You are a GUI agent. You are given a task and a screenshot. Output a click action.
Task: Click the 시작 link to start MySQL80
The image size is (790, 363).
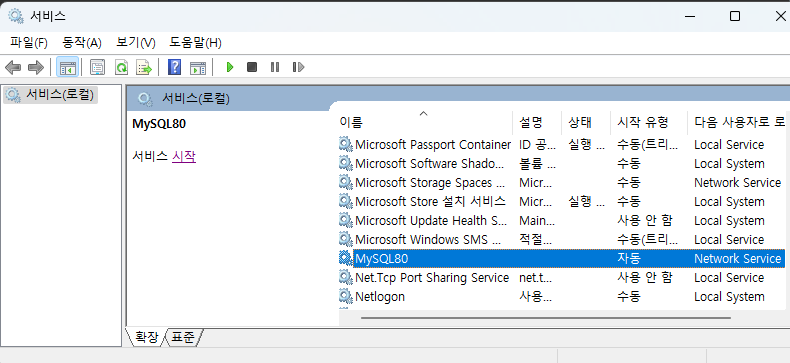pos(184,157)
